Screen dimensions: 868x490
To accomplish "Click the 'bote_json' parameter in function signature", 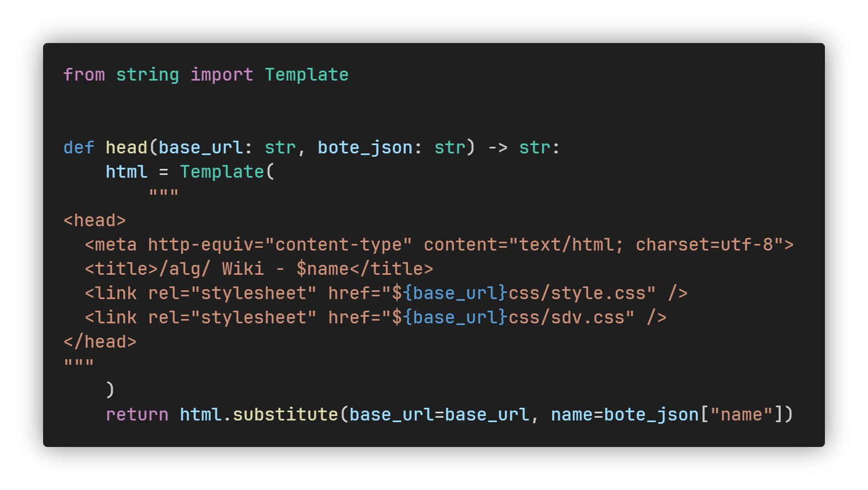I will tap(365, 147).
